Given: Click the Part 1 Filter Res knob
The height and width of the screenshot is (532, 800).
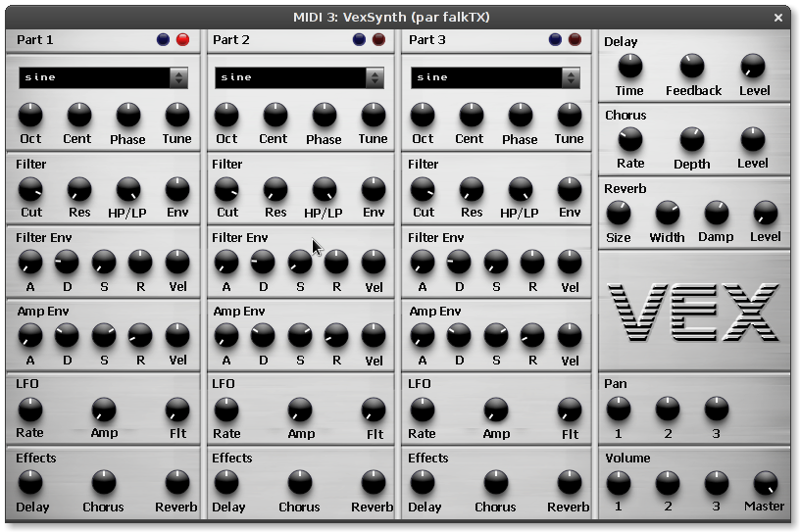Looking at the screenshot, I should point(79,189).
